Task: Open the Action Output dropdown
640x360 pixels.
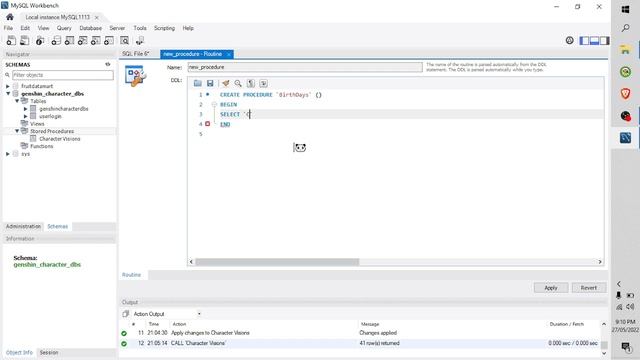Action: pos(199,314)
